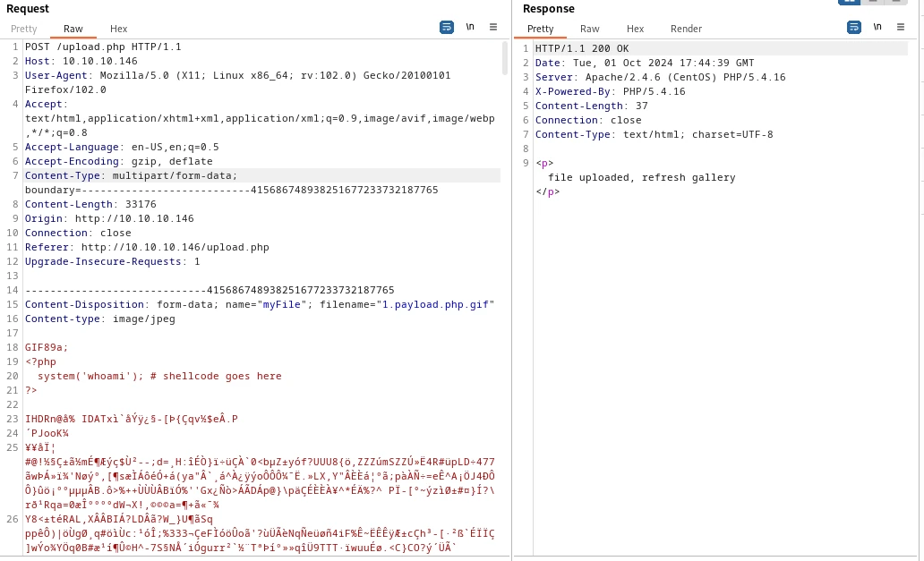924x561 pixels.
Task: Open the Response Hex tab
Action: click(636, 29)
